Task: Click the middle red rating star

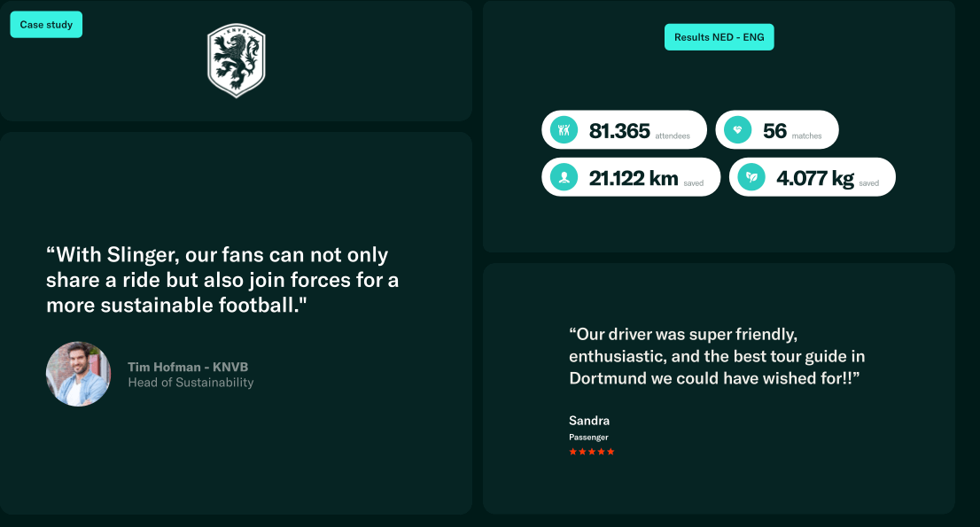Action: coord(592,452)
